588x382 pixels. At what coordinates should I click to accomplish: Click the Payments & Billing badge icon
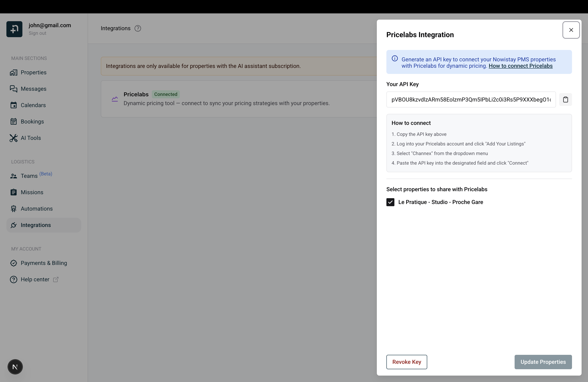pyautogui.click(x=14, y=263)
